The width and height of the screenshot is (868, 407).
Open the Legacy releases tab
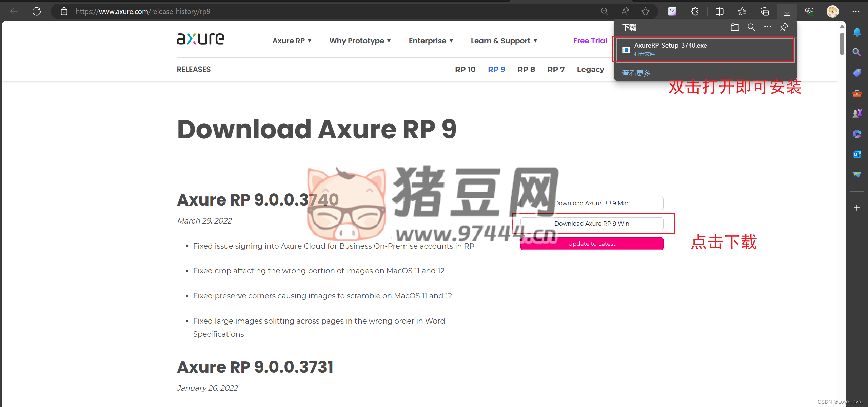pyautogui.click(x=591, y=70)
